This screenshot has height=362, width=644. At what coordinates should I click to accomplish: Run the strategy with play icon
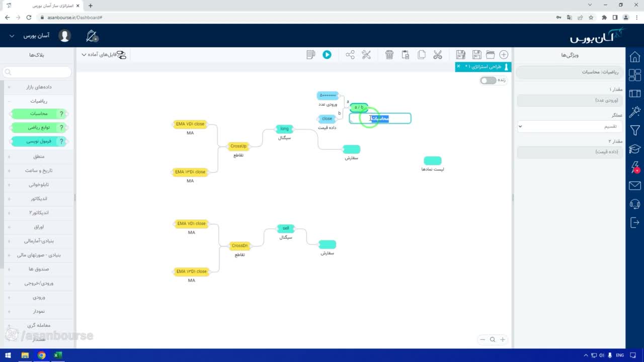click(x=327, y=55)
